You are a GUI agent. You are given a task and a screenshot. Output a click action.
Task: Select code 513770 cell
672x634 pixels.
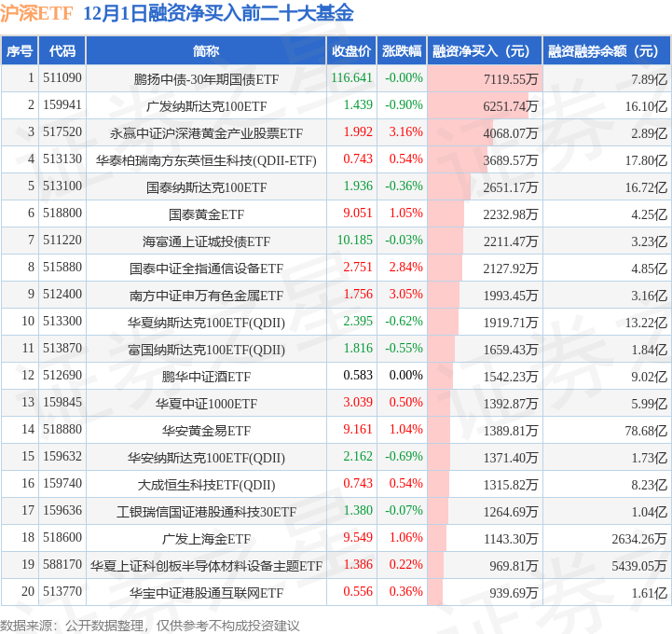pyautogui.click(x=62, y=591)
